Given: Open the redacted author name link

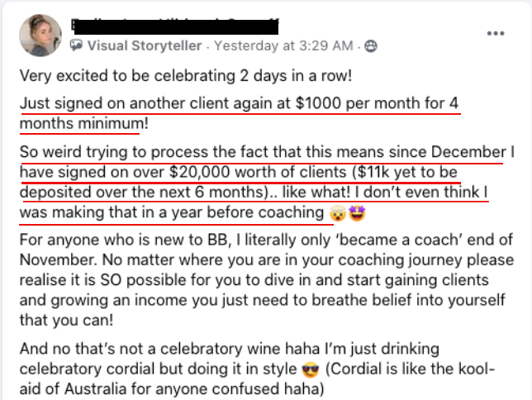Looking at the screenshot, I should pos(175,26).
